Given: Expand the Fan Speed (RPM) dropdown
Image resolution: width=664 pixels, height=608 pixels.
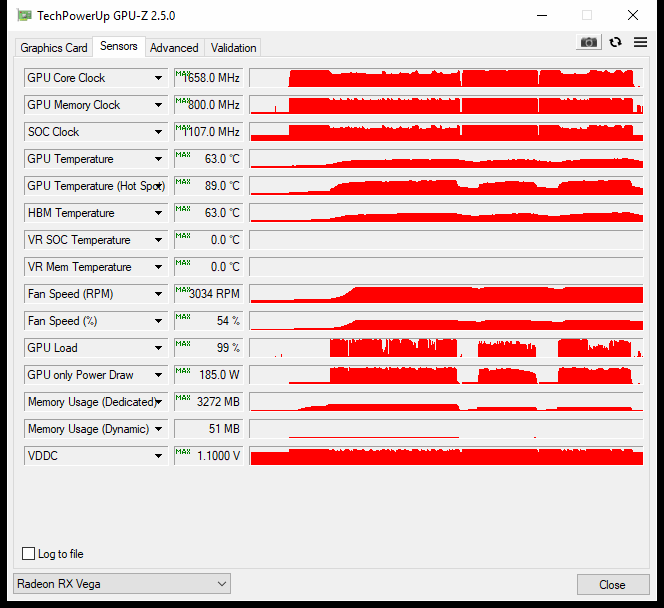Looking at the screenshot, I should click(158, 294).
